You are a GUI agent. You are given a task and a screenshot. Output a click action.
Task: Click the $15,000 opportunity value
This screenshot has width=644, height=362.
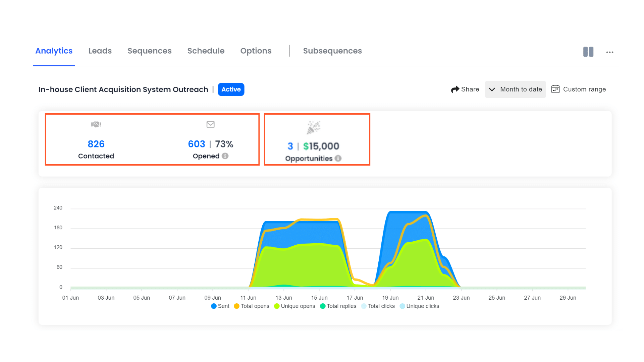[x=321, y=146]
